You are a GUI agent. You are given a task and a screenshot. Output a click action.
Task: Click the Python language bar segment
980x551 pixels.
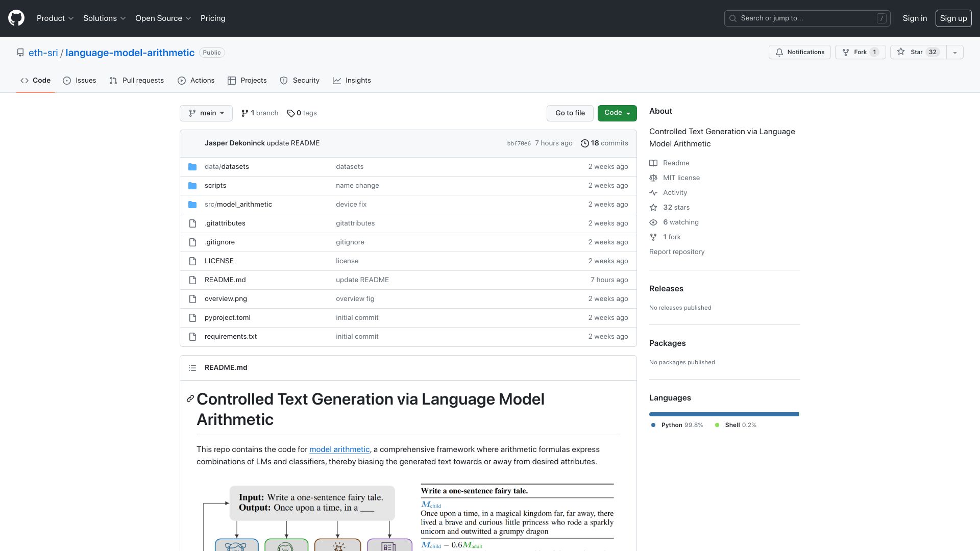[724, 414]
